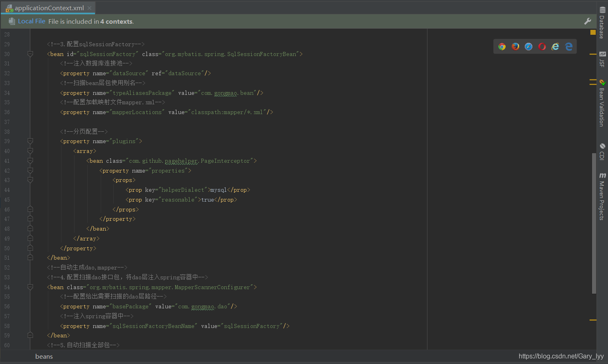
Task: Click 'SqlSessionFactoryBean' class name text
Action: point(262,54)
